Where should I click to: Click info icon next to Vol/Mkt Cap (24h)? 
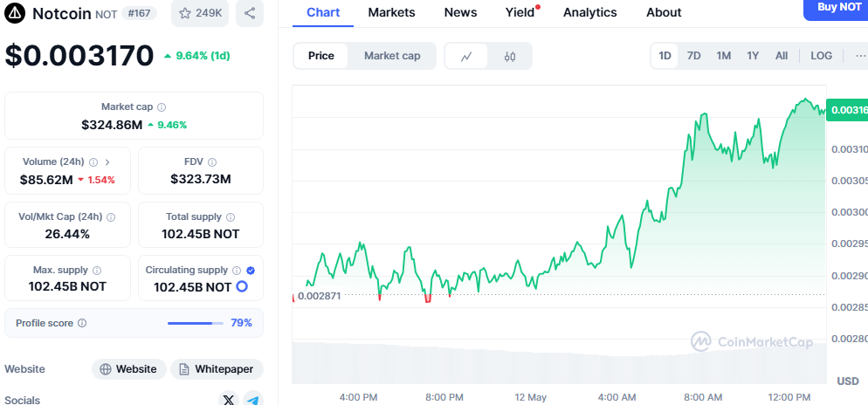click(111, 216)
